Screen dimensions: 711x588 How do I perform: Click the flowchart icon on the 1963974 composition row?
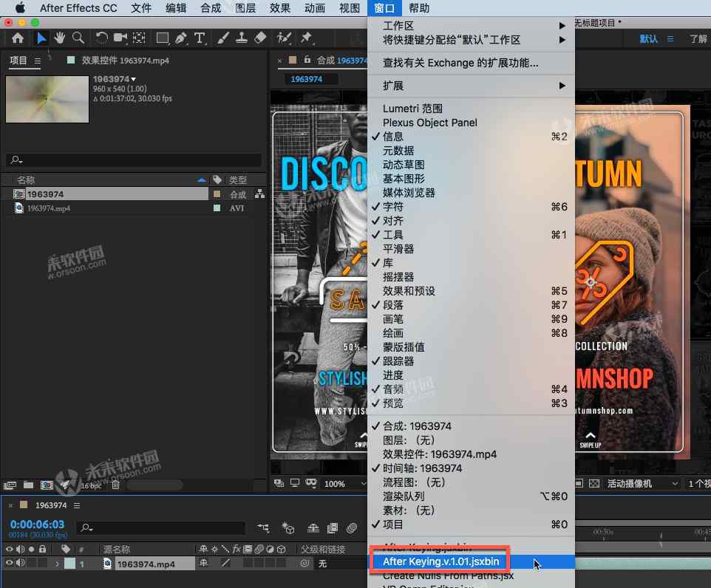tap(260, 194)
